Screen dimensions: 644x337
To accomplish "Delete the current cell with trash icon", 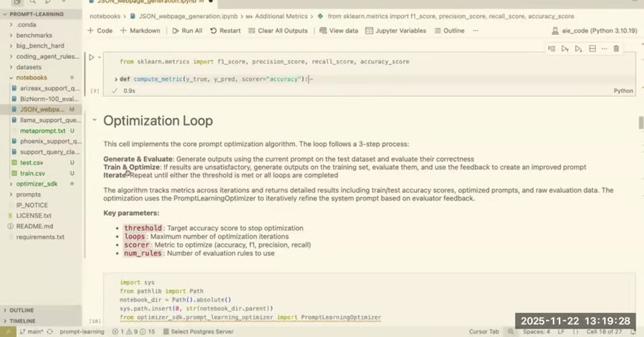I will (x=616, y=49).
